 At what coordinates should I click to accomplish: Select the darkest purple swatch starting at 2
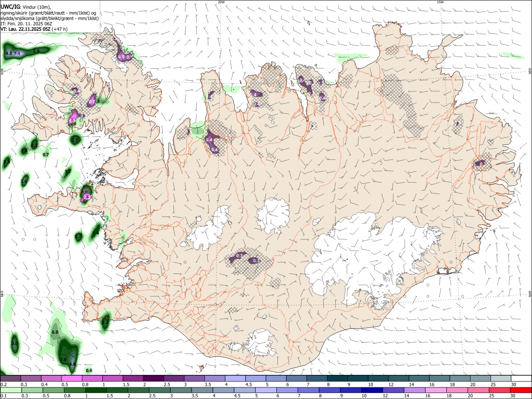coord(153,378)
